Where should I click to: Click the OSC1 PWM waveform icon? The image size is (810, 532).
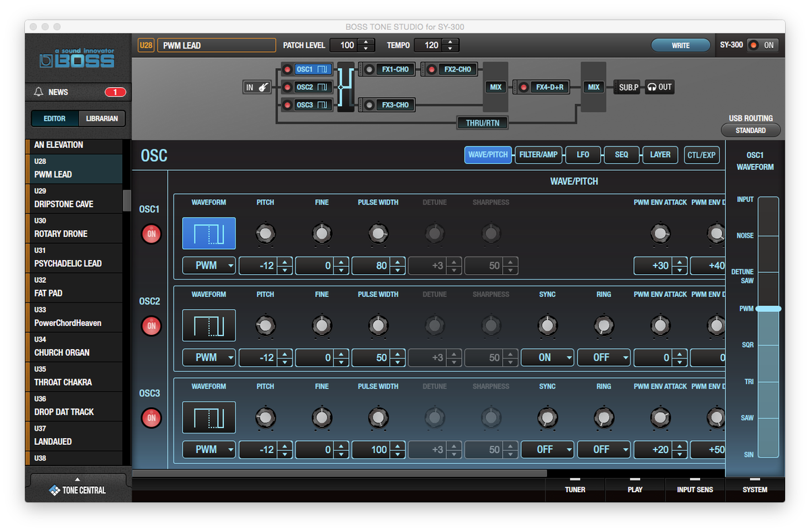click(209, 234)
